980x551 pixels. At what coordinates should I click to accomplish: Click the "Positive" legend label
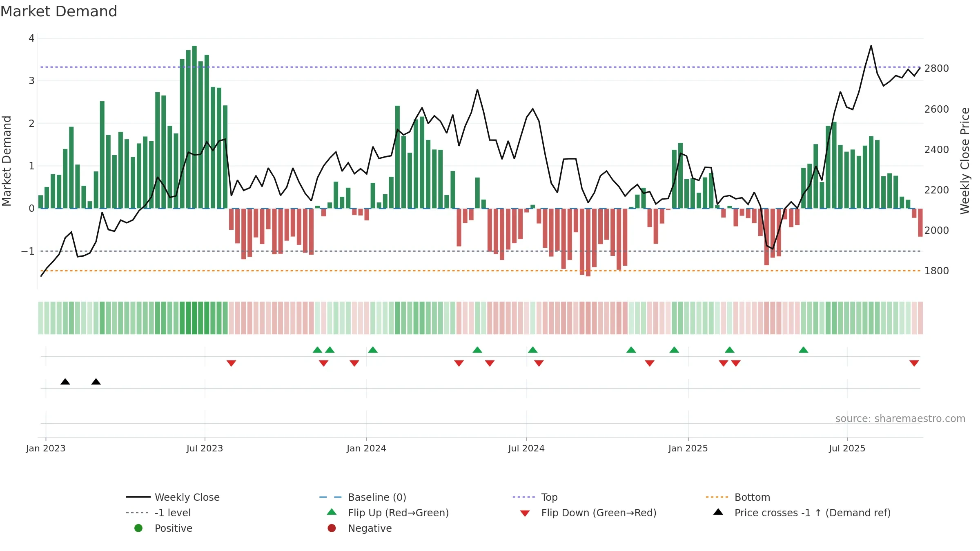173,528
